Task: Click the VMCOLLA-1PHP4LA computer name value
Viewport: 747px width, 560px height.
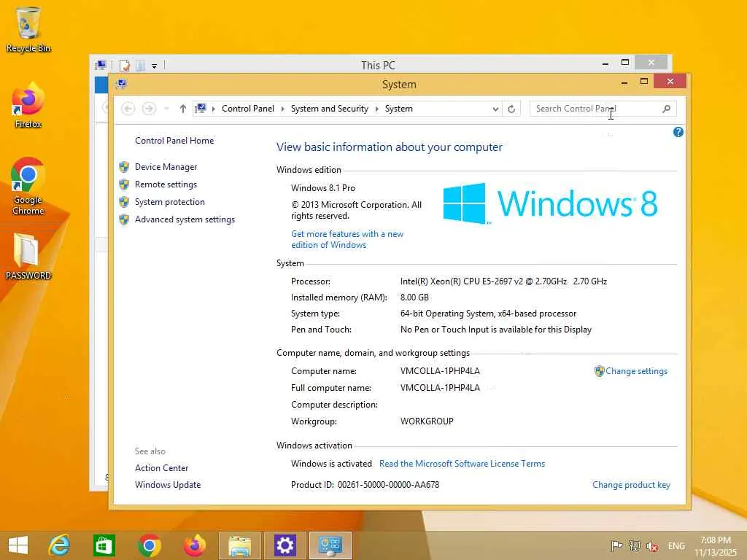Action: 440,371
